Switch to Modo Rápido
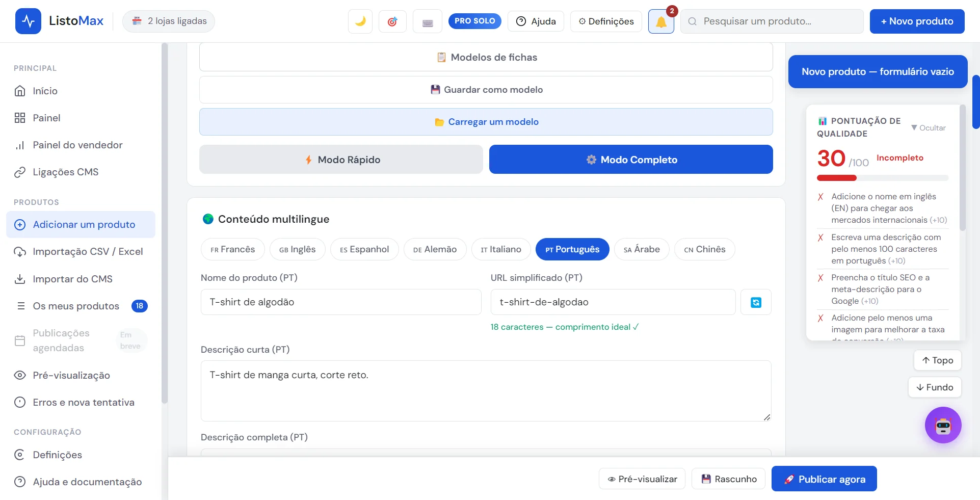Image resolution: width=980 pixels, height=500 pixels. coord(341,160)
